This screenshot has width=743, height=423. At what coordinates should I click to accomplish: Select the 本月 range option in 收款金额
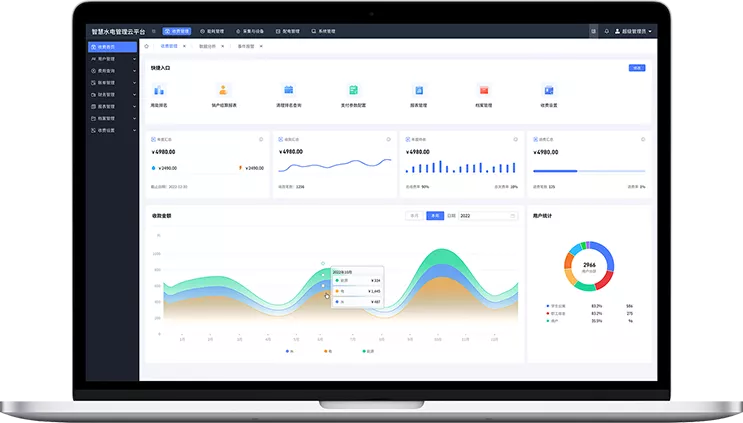(x=414, y=216)
